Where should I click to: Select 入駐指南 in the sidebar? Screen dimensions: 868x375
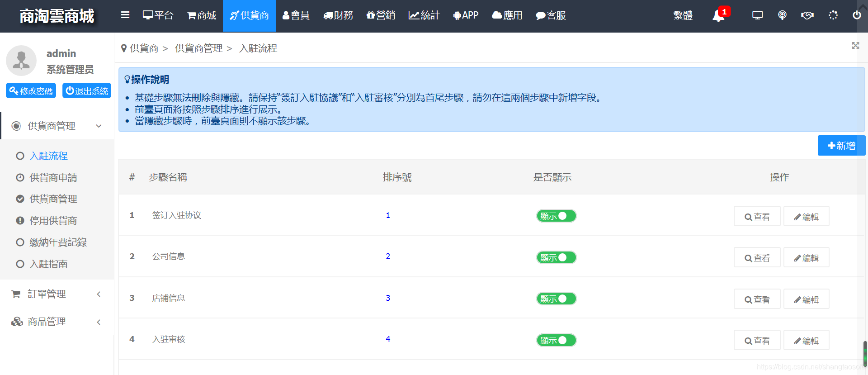click(48, 264)
